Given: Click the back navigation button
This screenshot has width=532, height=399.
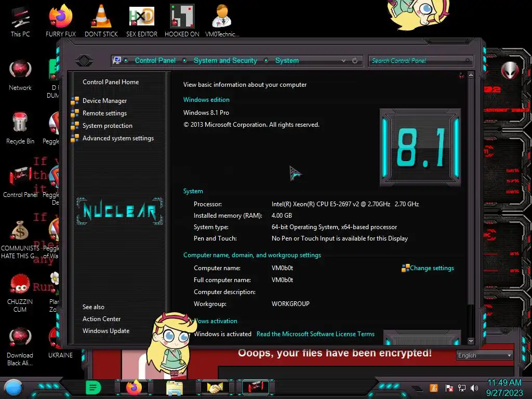Looking at the screenshot, I should coord(84,60).
